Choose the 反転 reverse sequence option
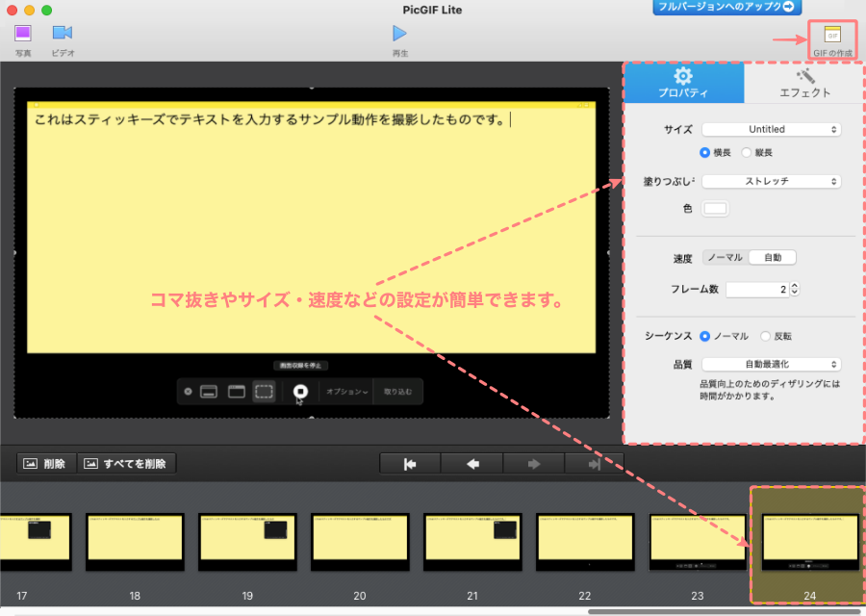 (x=766, y=336)
